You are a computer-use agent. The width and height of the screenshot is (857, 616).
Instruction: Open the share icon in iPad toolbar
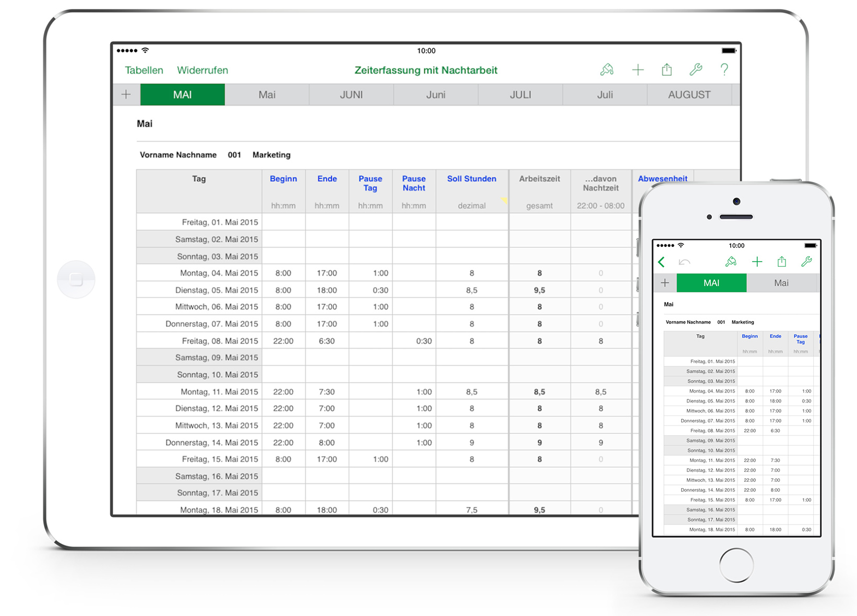point(666,70)
